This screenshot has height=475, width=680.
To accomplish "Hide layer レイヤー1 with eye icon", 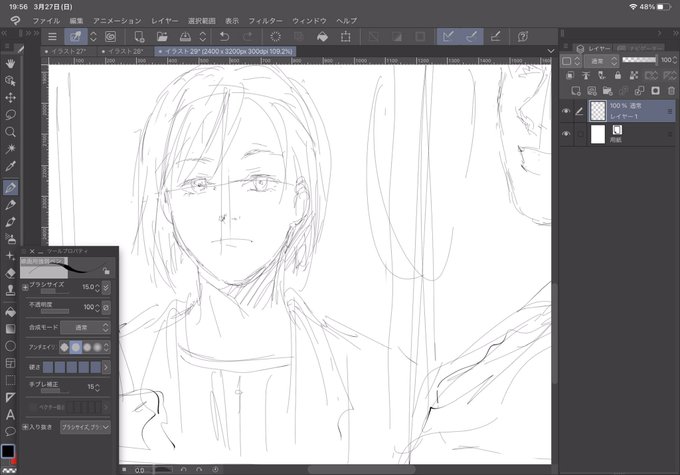I will click(x=566, y=111).
